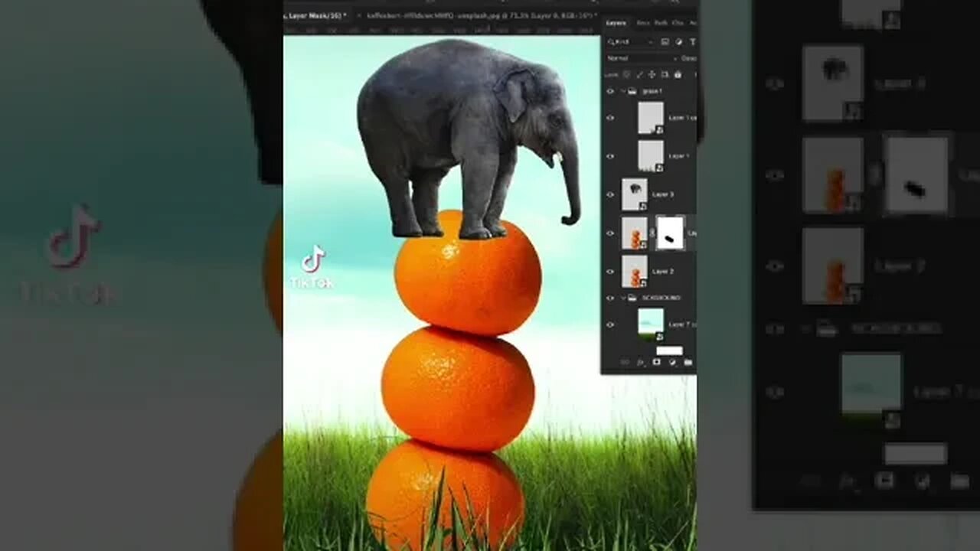The width and height of the screenshot is (980, 551).
Task: Select the elephant thumbnail of Layer 3
Action: coord(635,194)
